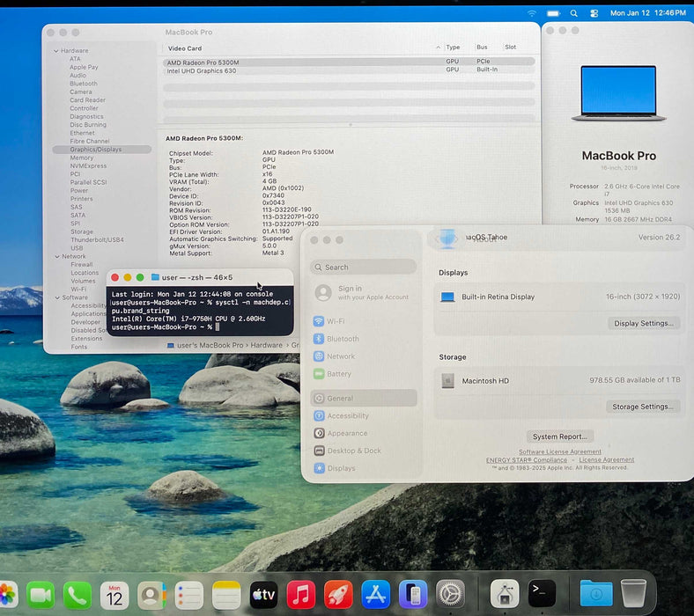Open the License Agreement link
Screen dimensions: 694x616
coord(606,460)
